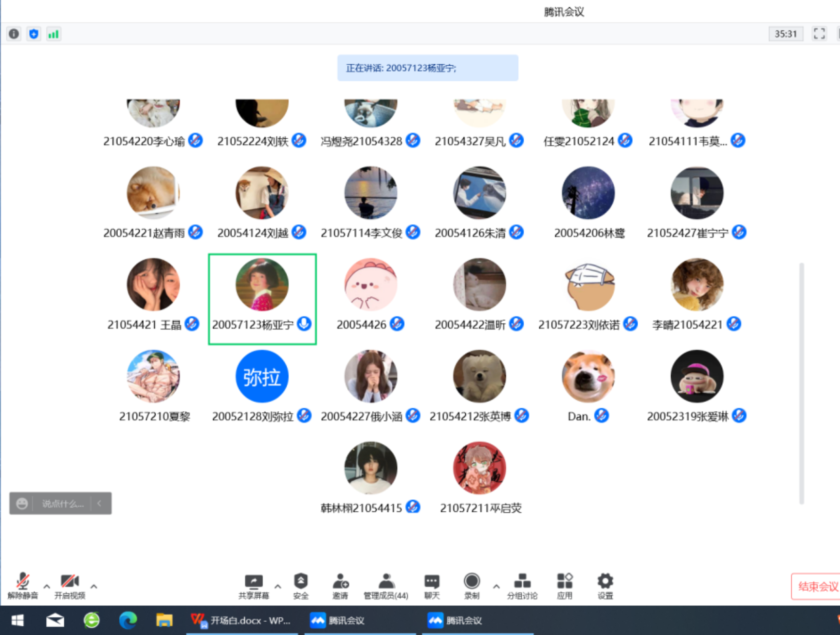Switch to 开场白.docx WPS taskbar window
Viewport: 840px width, 635px height.
[242, 620]
